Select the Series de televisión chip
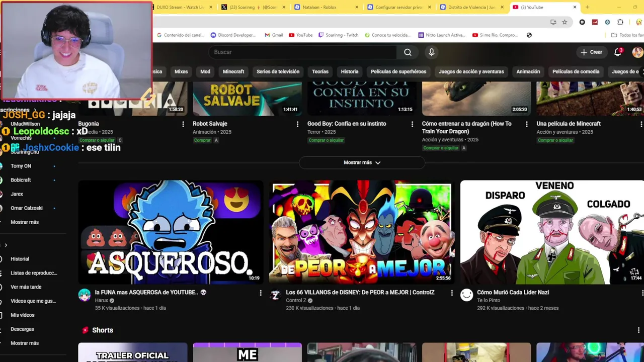The image size is (644, 362). [278, 71]
